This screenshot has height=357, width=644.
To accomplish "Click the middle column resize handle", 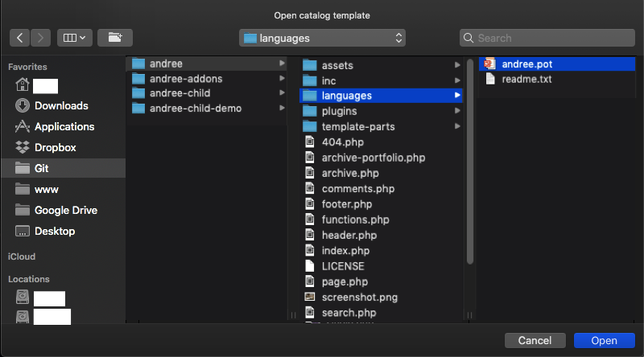I will coord(469,315).
